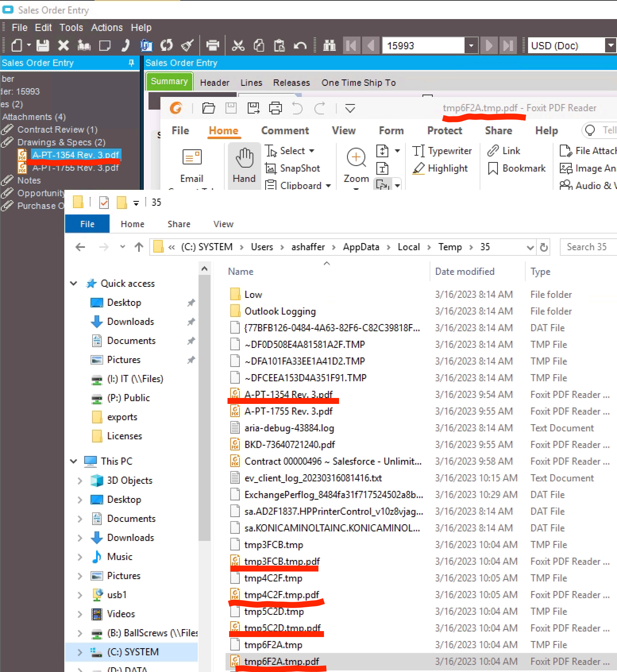This screenshot has height=672, width=617.
Task: Click the Zoom tool in Foxit ribbon
Action: pyautogui.click(x=356, y=166)
